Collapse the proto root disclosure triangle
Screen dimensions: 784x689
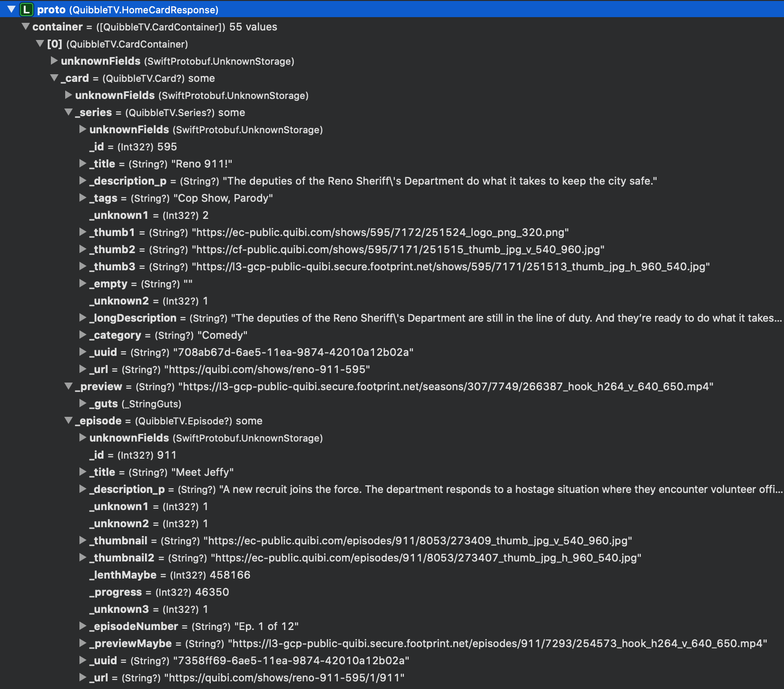[11, 9]
